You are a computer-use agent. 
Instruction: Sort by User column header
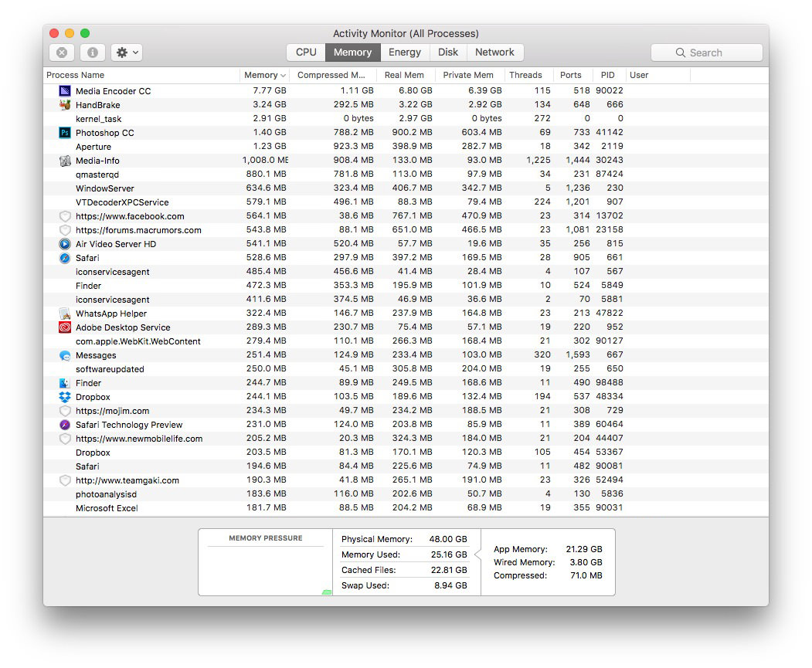(x=658, y=75)
